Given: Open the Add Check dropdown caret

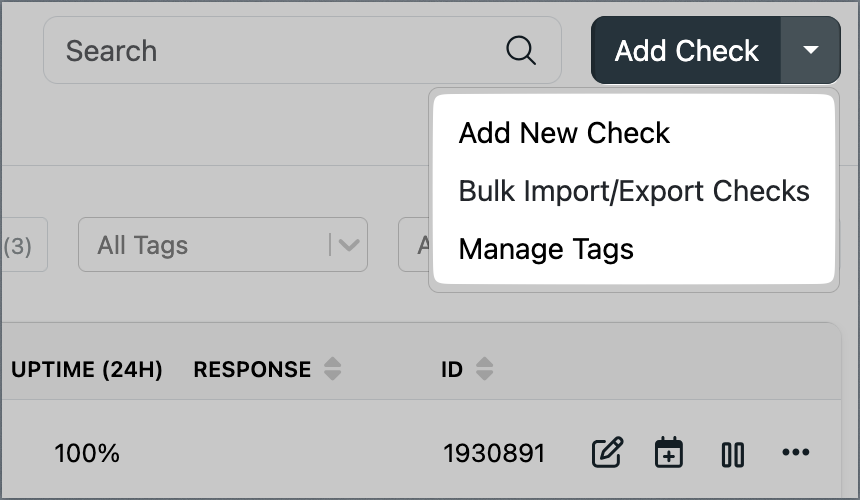Looking at the screenshot, I should coord(811,50).
